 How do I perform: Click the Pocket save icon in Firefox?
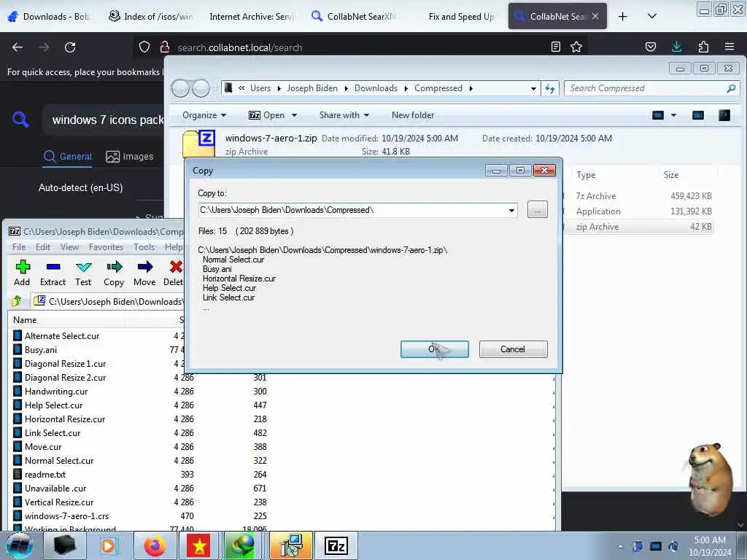(x=650, y=47)
